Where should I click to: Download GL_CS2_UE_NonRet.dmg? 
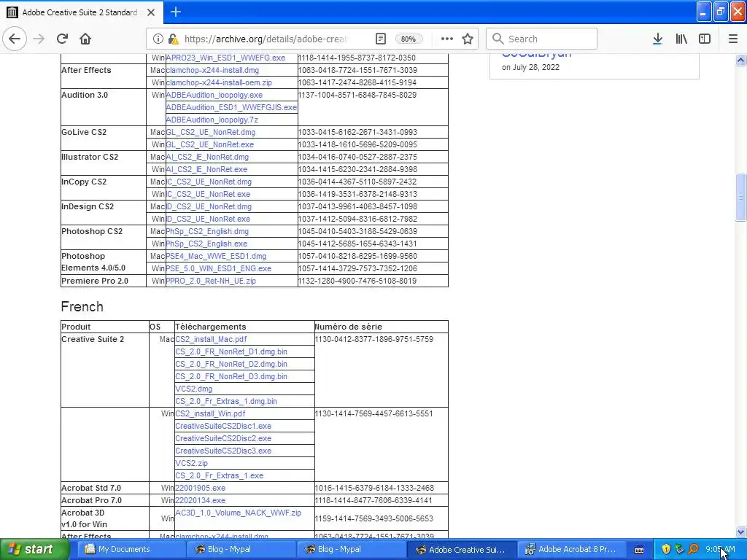pos(210,132)
